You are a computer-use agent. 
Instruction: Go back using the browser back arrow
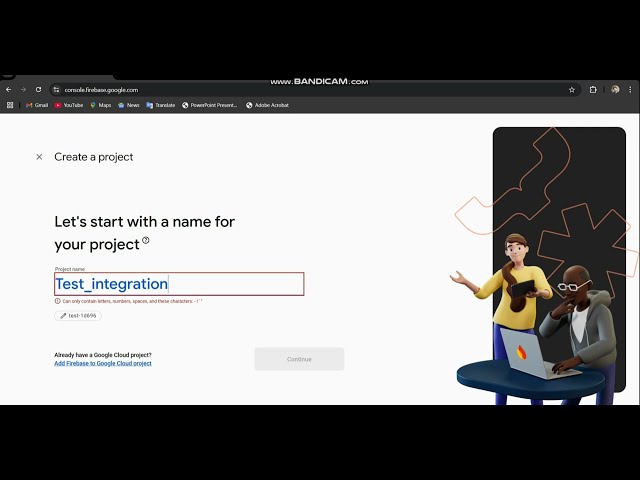[x=9, y=89]
